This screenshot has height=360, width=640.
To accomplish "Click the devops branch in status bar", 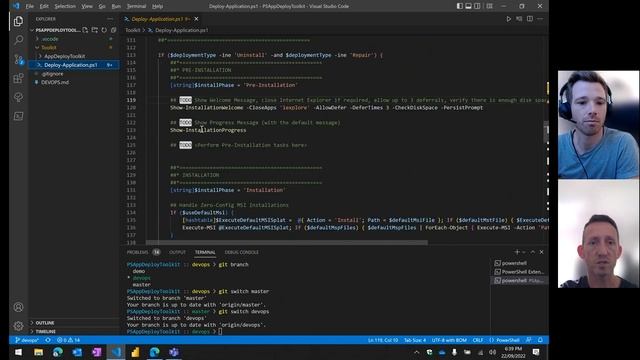I will [x=27, y=340].
